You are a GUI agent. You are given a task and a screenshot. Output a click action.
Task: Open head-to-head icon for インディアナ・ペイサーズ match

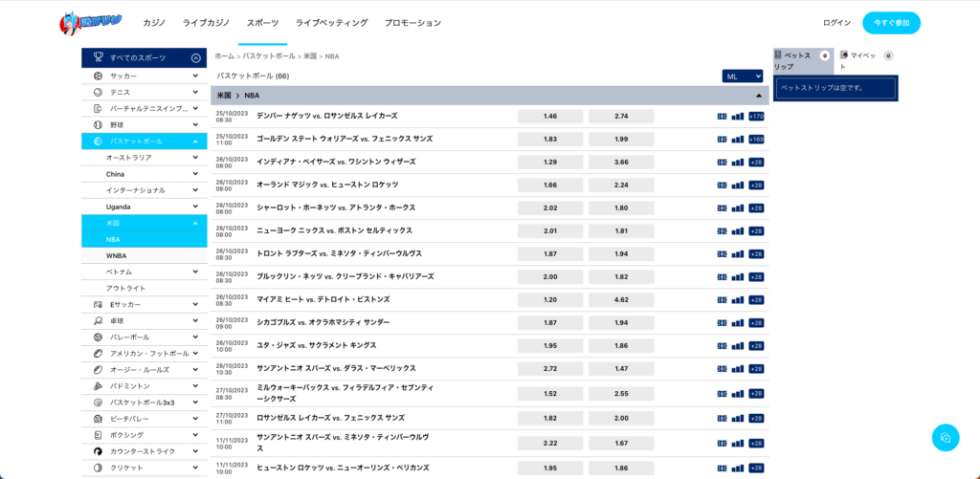point(722,162)
